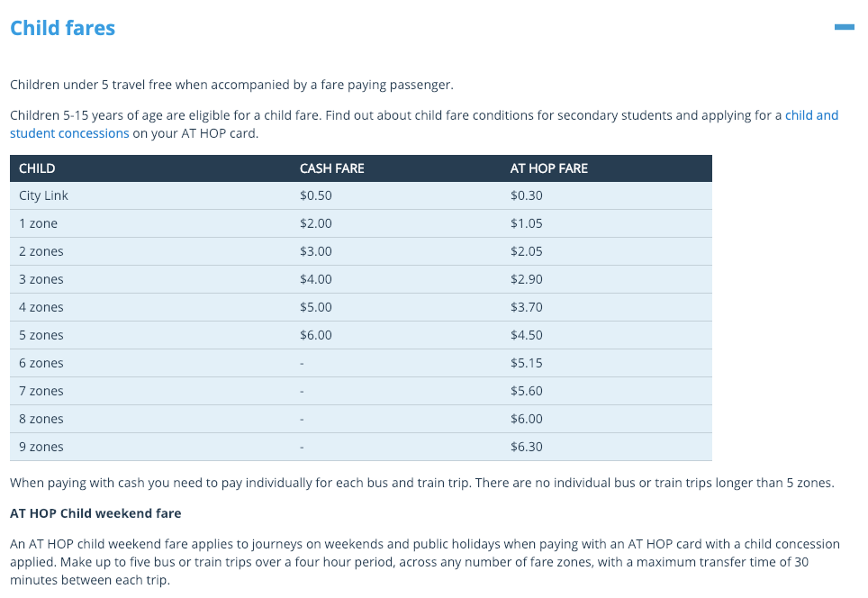Click the CASH FARE column header

point(332,168)
